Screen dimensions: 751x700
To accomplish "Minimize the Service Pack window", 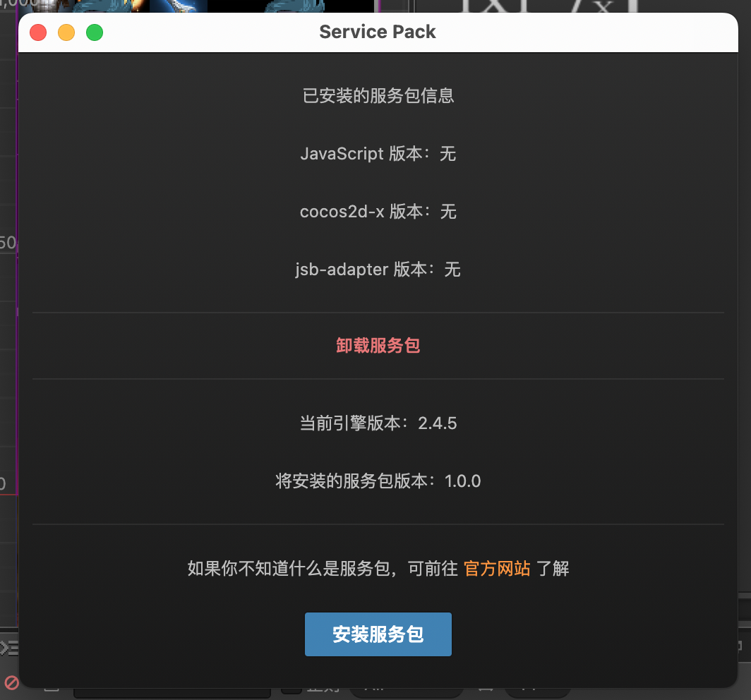I will pos(66,32).
